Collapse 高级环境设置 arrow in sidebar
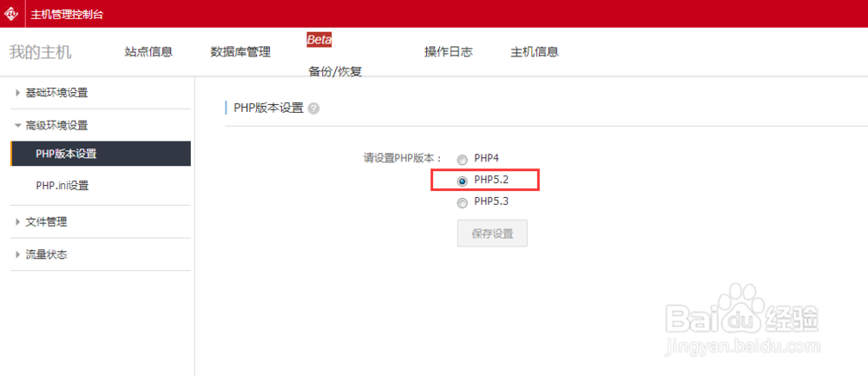This screenshot has width=868, height=376. pos(17,126)
